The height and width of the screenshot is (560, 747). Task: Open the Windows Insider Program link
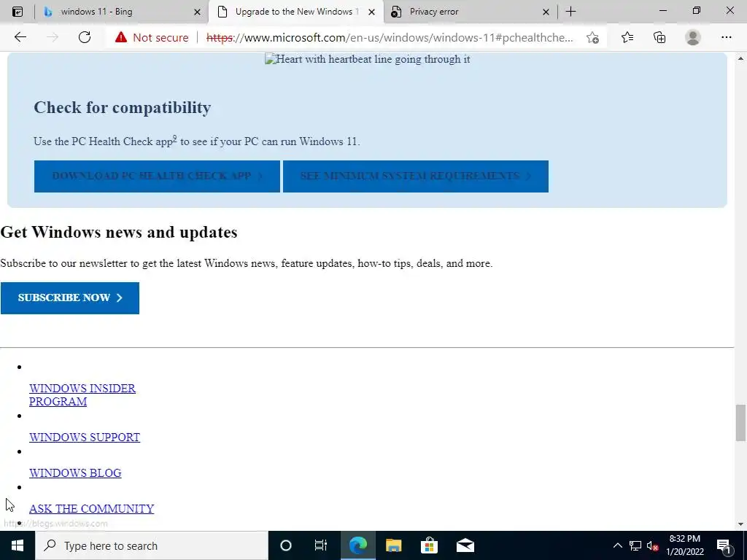[x=82, y=394]
